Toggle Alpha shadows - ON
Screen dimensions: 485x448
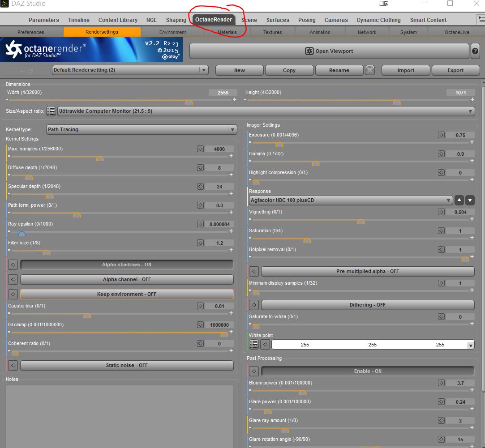(x=127, y=265)
